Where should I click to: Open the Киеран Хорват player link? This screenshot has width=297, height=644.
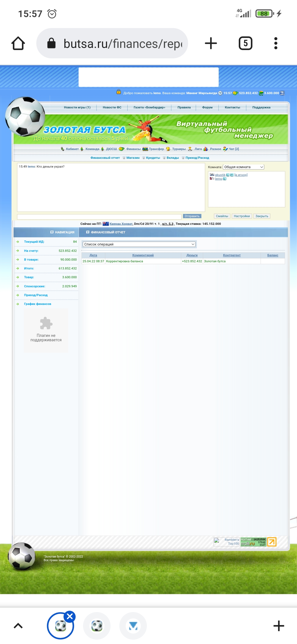pos(121,224)
